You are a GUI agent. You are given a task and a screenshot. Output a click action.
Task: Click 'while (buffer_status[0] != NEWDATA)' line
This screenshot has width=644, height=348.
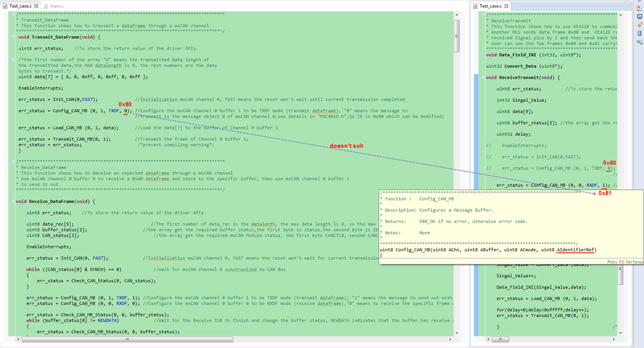coord(72,320)
